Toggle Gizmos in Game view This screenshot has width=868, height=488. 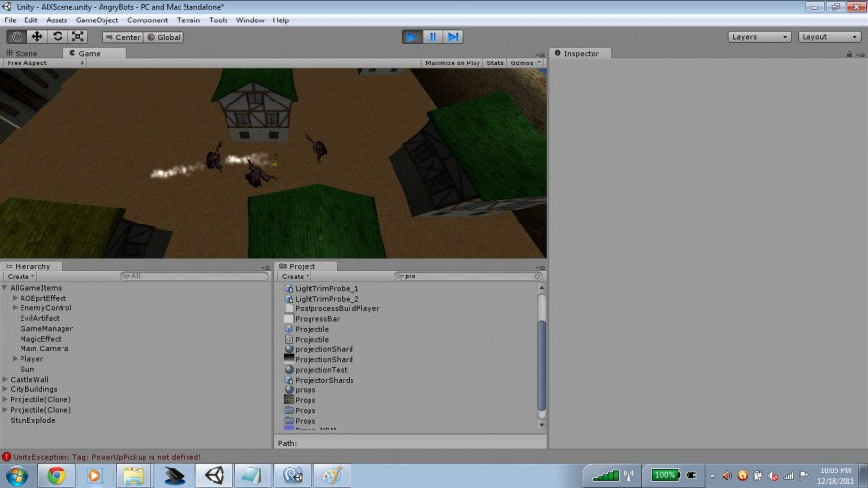pyautogui.click(x=524, y=63)
